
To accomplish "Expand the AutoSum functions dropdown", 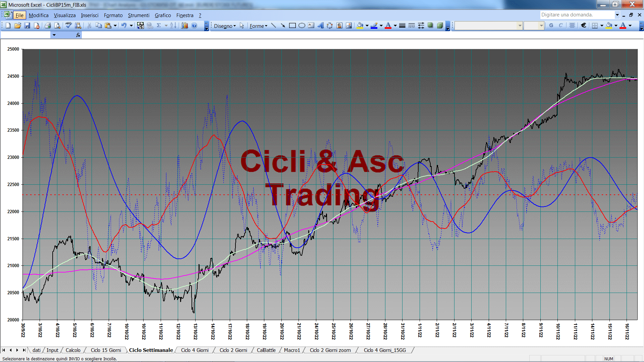I will pyautogui.click(x=166, y=25).
